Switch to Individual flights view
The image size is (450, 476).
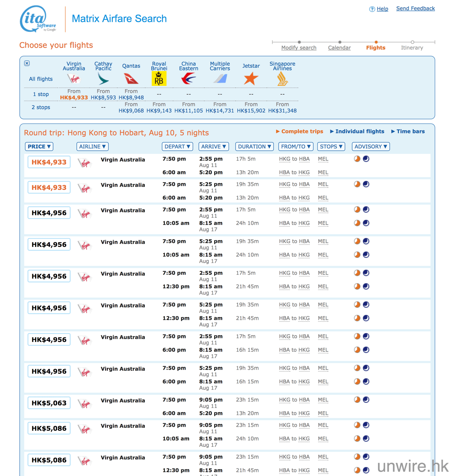357,132
